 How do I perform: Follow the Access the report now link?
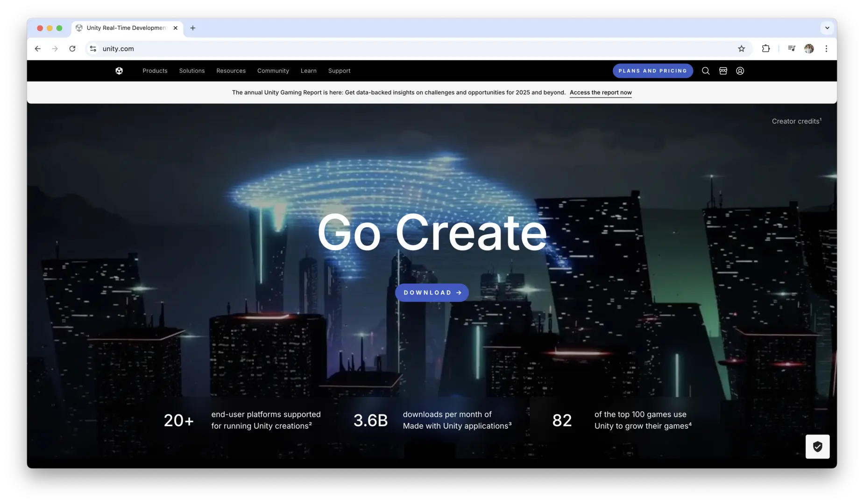tap(601, 92)
